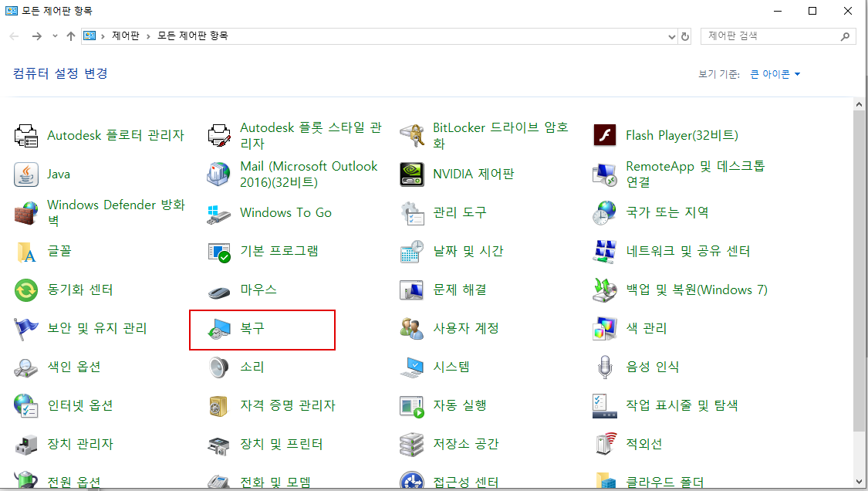Select the 모든 제어판 항목 breadcrumb segment
This screenshot has width=868, height=491.
point(193,36)
